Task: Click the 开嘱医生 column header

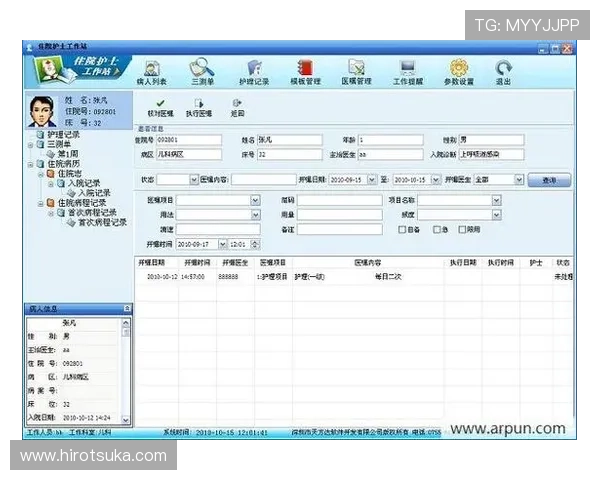Action: click(235, 263)
